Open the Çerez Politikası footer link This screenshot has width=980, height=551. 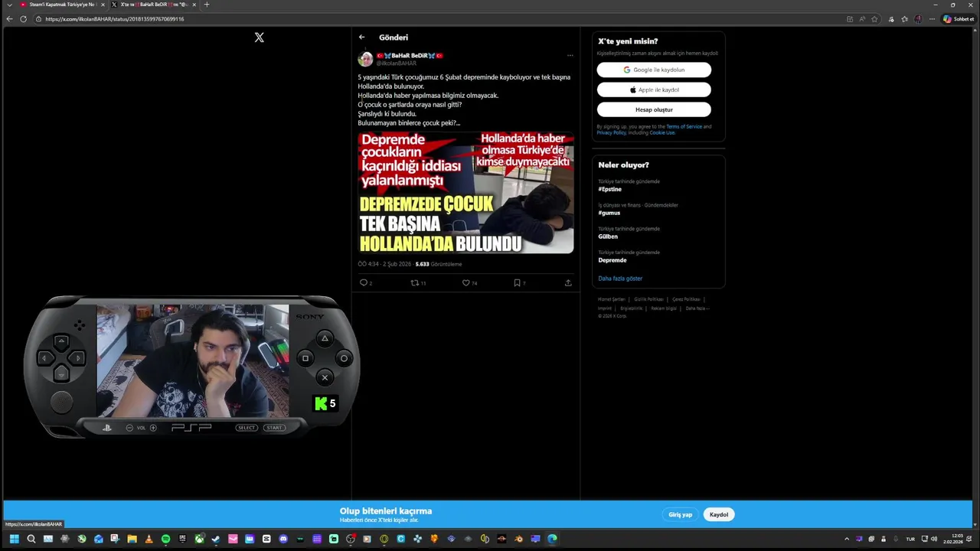click(686, 299)
